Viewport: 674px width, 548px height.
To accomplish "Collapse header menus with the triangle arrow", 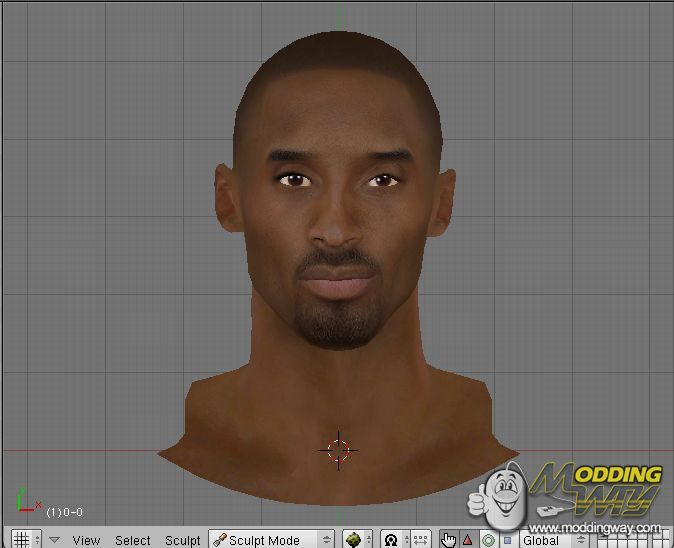I will [x=55, y=540].
